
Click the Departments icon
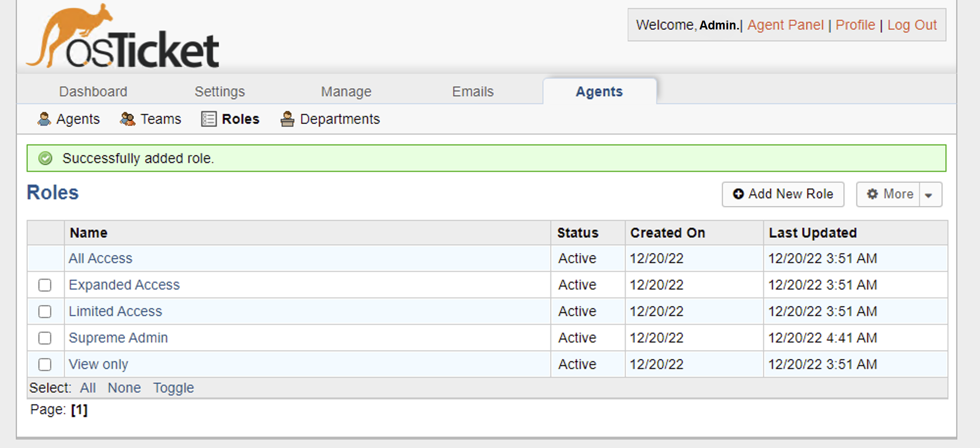[x=287, y=119]
